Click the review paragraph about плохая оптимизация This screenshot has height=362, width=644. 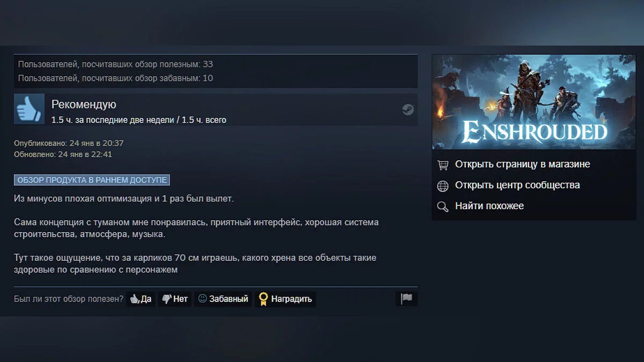[x=124, y=199]
